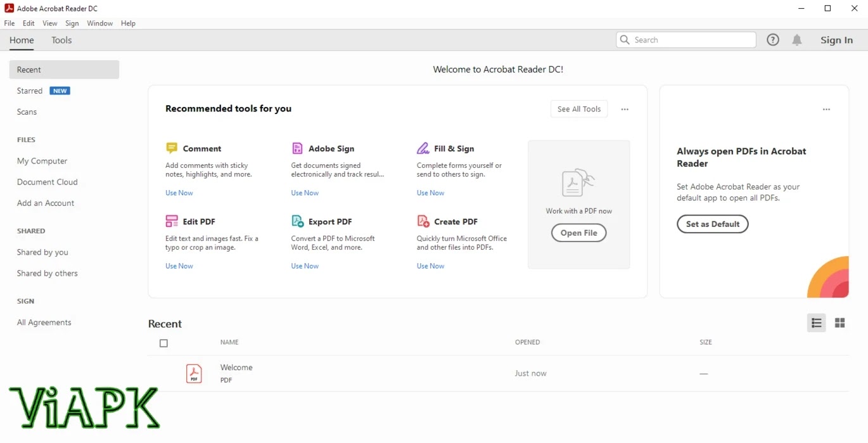The width and height of the screenshot is (868, 443).
Task: Click the Create PDF tool icon
Action: pyautogui.click(x=423, y=221)
